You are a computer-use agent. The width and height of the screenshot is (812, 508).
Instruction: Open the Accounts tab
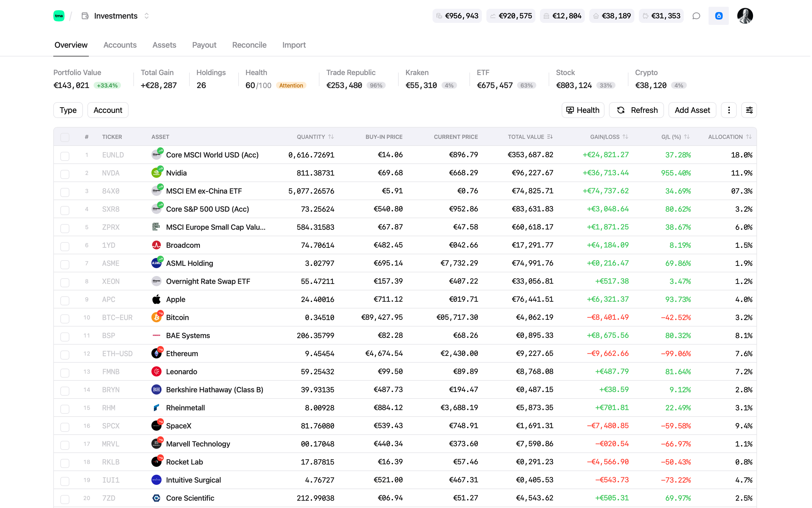point(120,45)
